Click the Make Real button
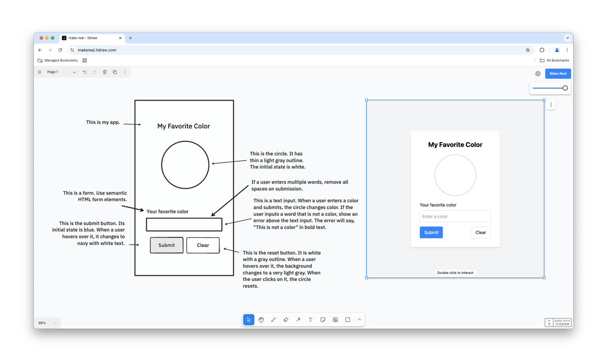607x364 pixels. pos(558,74)
